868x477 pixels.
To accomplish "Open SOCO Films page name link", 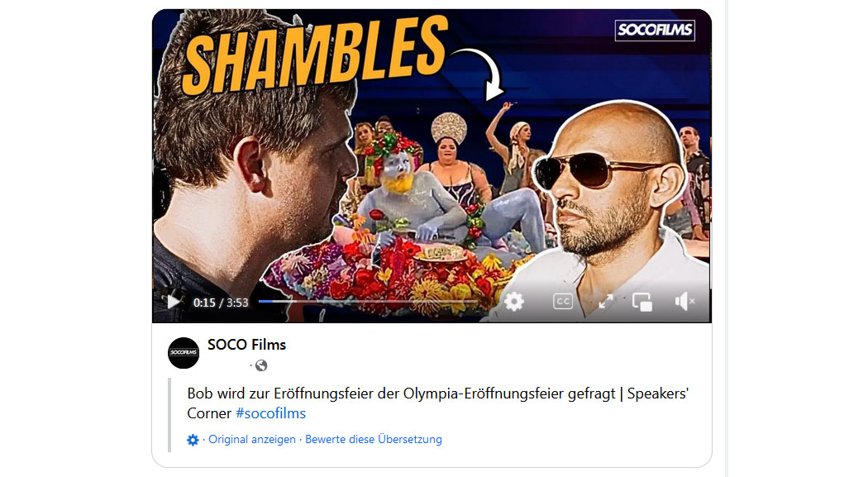I will click(x=246, y=344).
